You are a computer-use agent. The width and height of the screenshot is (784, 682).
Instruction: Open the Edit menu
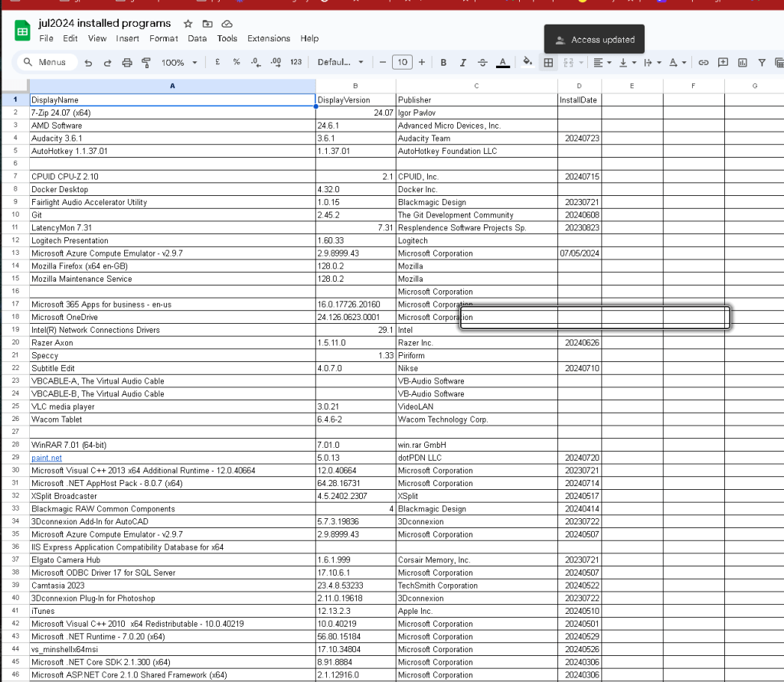70,38
